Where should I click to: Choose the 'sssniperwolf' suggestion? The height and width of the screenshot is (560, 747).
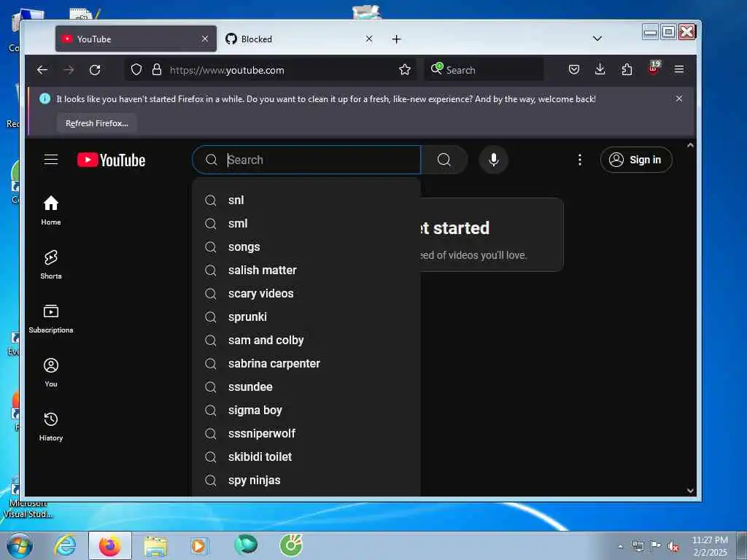tap(306, 433)
